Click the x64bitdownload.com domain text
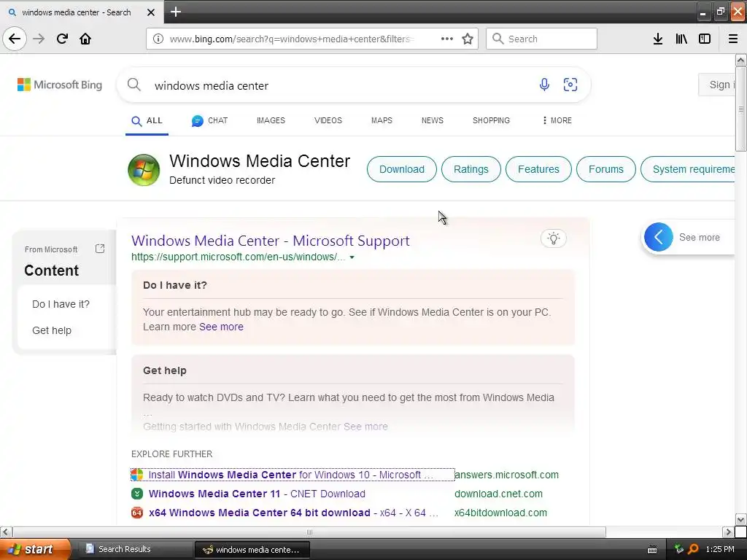Viewport: 747px width, 560px height. [x=500, y=513]
